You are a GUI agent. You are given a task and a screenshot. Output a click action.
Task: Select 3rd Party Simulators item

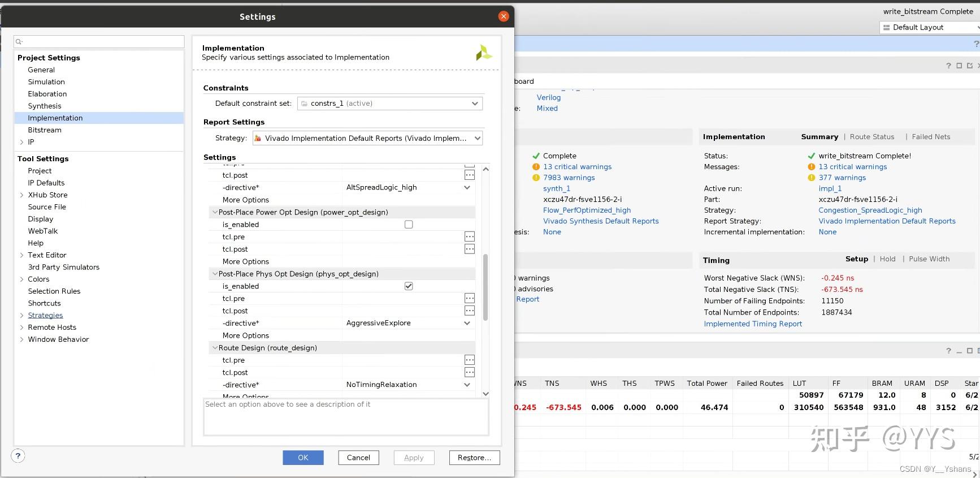pos(63,268)
